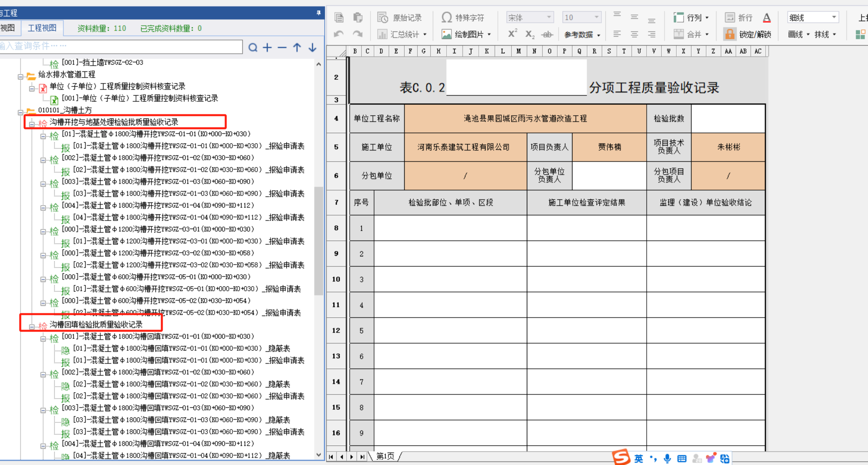
Task: Click the red font color A icon
Action: pos(767,17)
